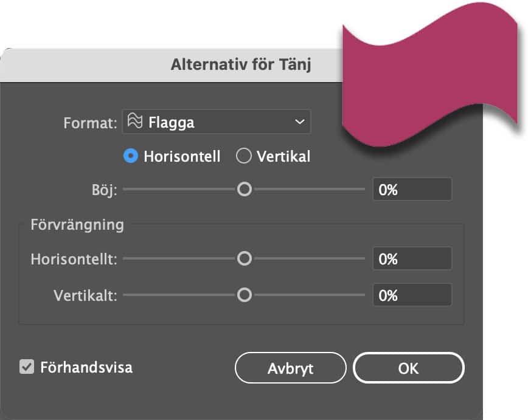Click the Böj slider handle
This screenshot has height=420, width=528.
[245, 189]
